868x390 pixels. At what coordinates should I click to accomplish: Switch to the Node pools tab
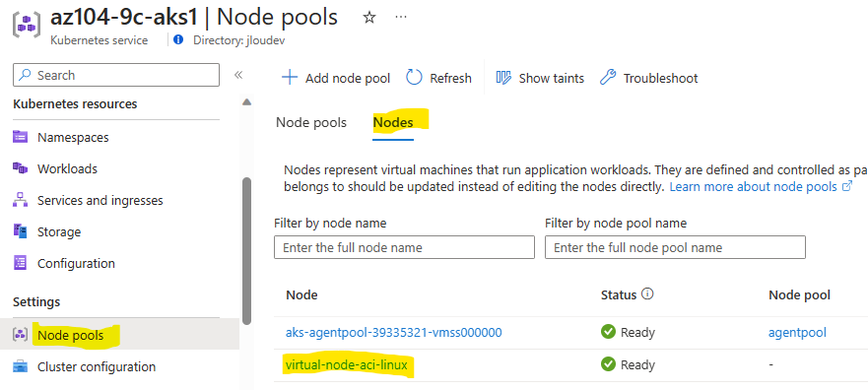pos(311,122)
